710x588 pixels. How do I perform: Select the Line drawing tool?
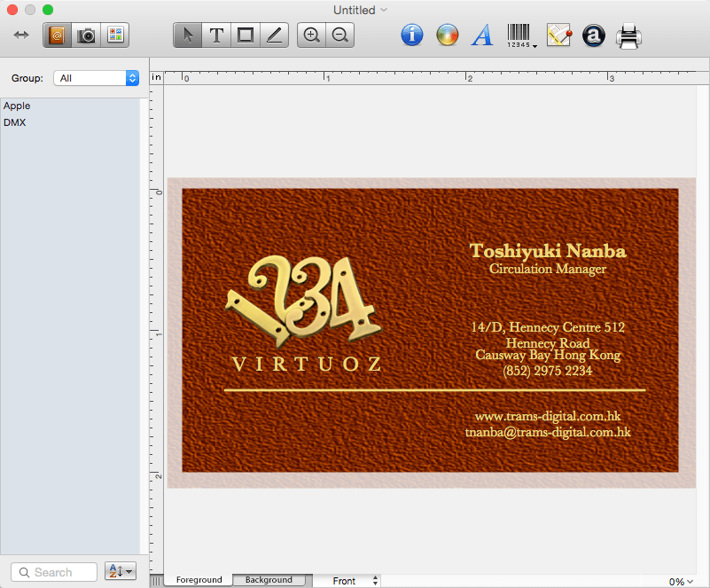274,35
